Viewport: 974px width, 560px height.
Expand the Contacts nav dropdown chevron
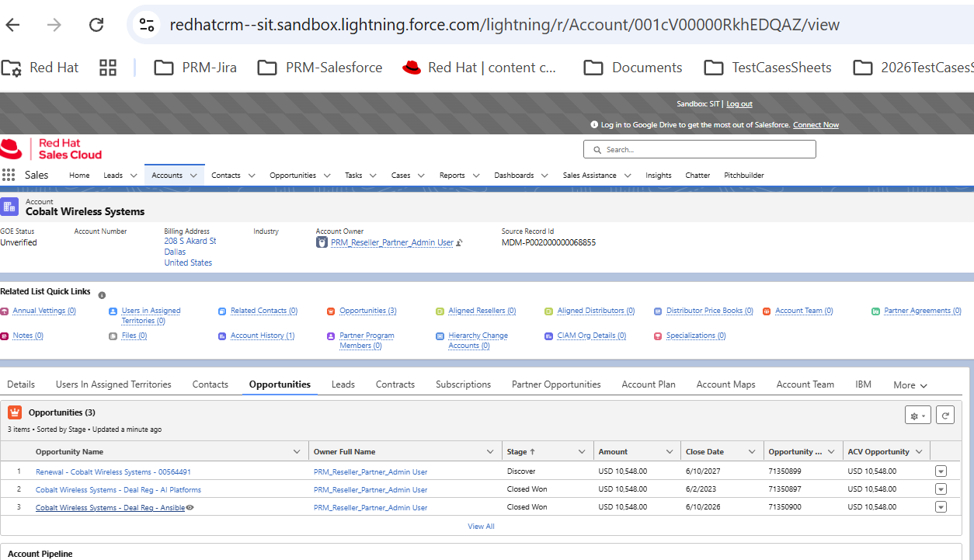click(x=252, y=176)
